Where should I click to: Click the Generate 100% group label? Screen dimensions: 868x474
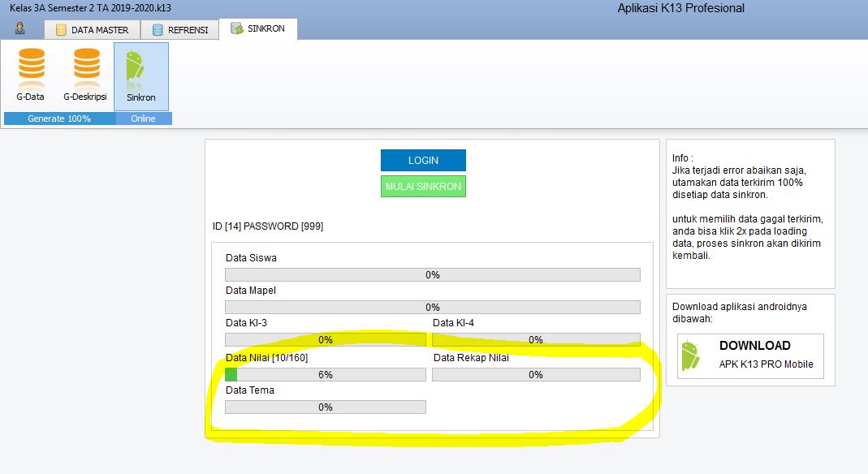pos(59,118)
